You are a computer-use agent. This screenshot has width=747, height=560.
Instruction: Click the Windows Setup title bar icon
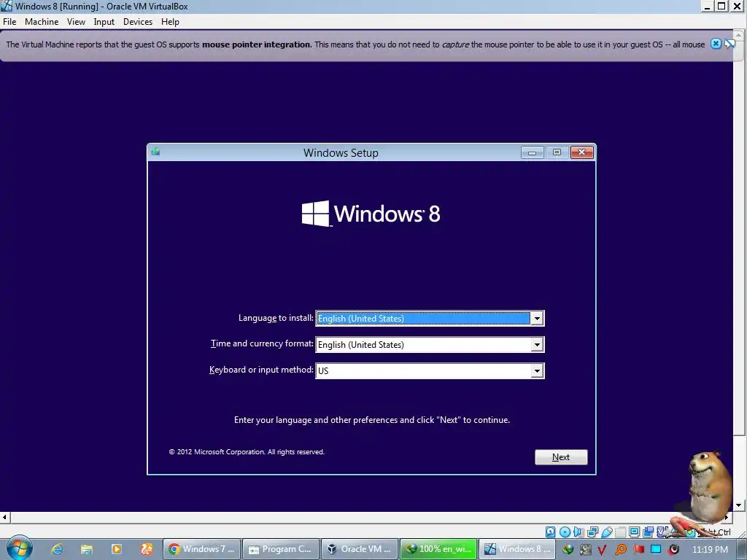click(x=155, y=152)
